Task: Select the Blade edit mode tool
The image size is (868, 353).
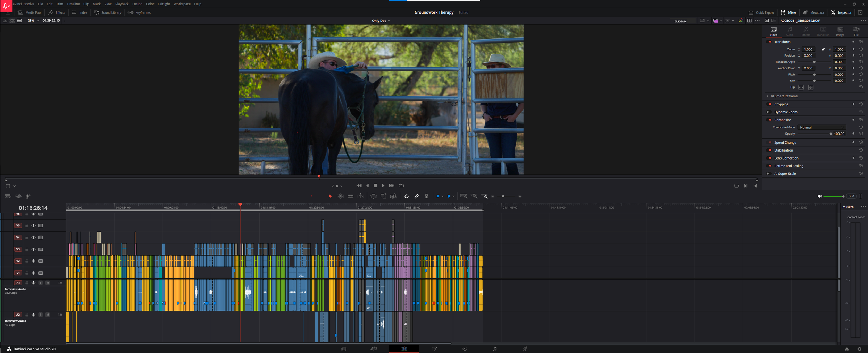Action: click(x=350, y=196)
